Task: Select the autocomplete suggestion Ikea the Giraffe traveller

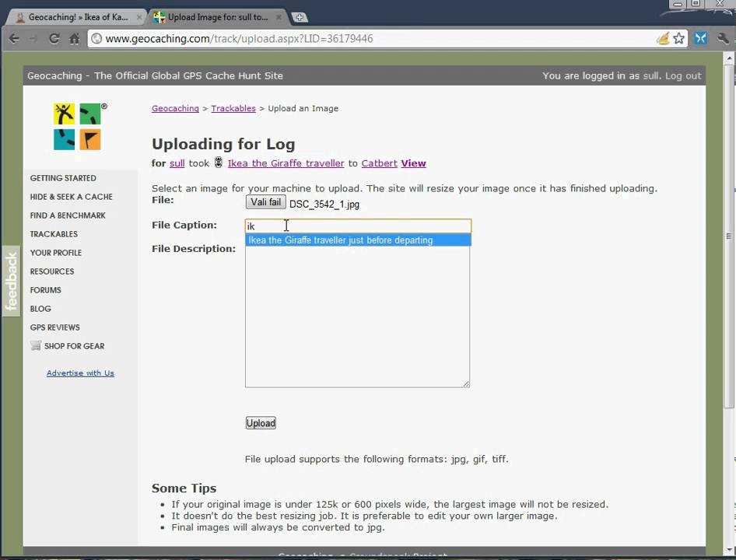Action: 358,240
